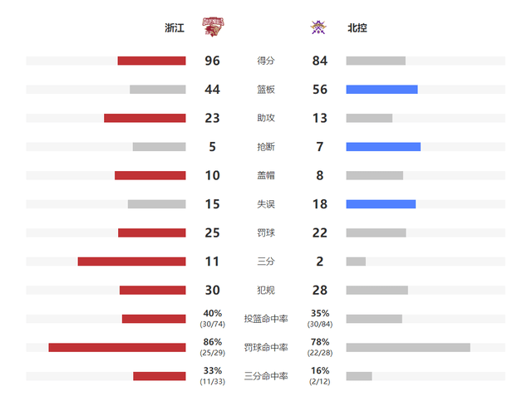Click the 盖帽 stat label
The height and width of the screenshot is (401, 532).
coord(266,175)
